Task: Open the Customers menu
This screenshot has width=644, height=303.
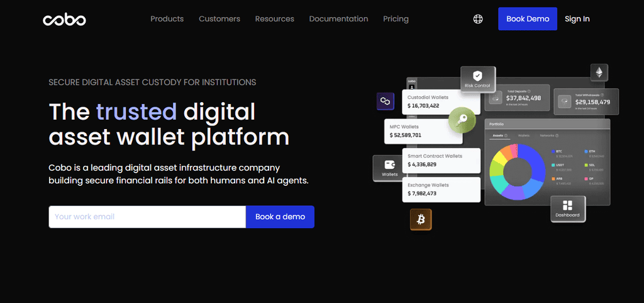Action: pyautogui.click(x=219, y=19)
